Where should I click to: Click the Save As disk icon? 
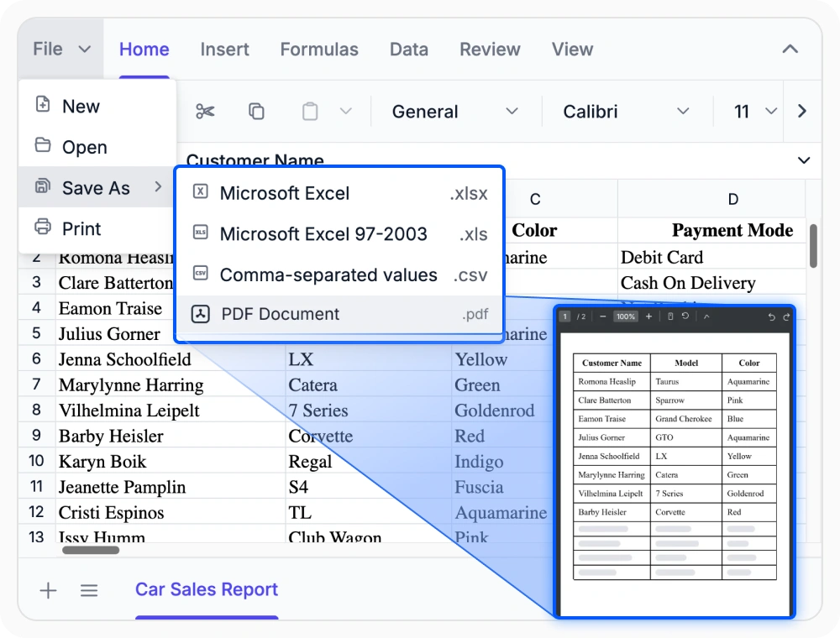pos(43,186)
